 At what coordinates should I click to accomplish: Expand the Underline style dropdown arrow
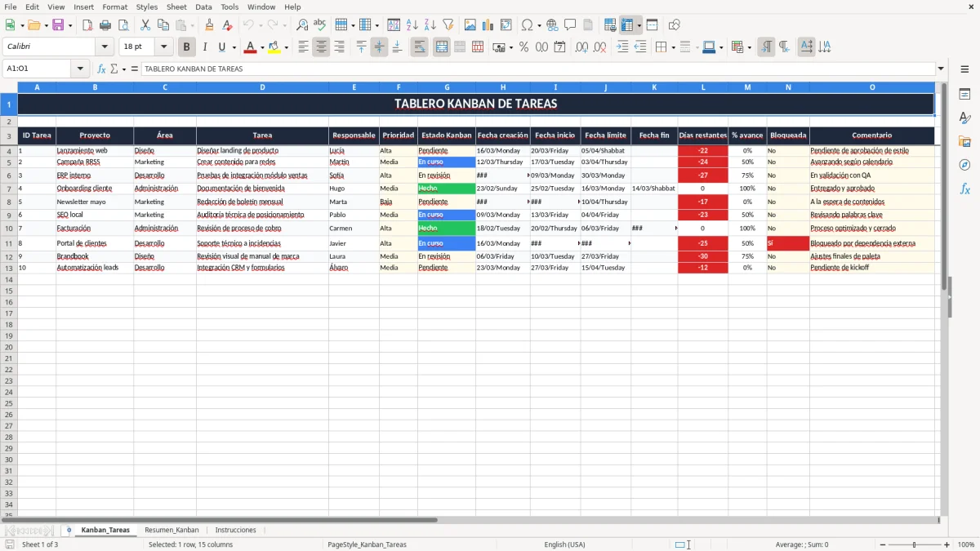pyautogui.click(x=234, y=47)
